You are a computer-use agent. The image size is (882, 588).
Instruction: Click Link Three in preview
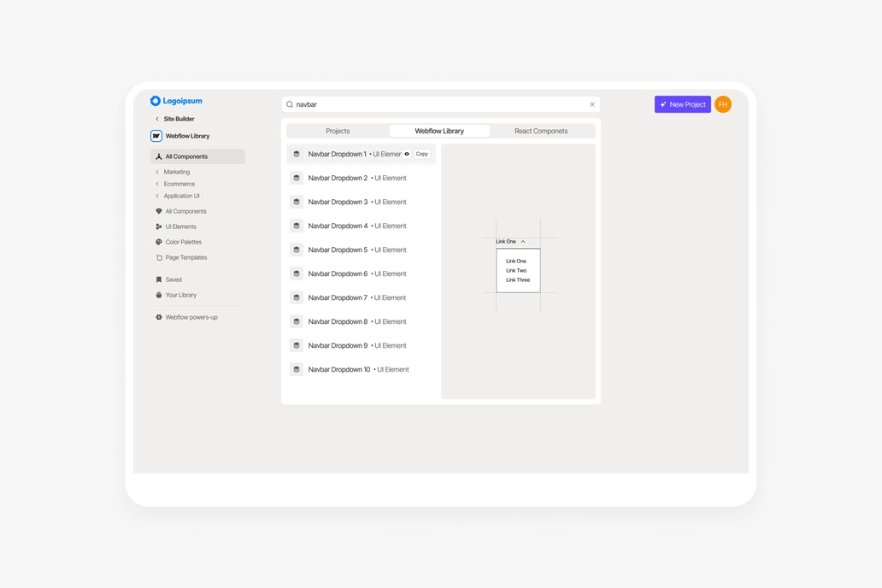tap(518, 279)
